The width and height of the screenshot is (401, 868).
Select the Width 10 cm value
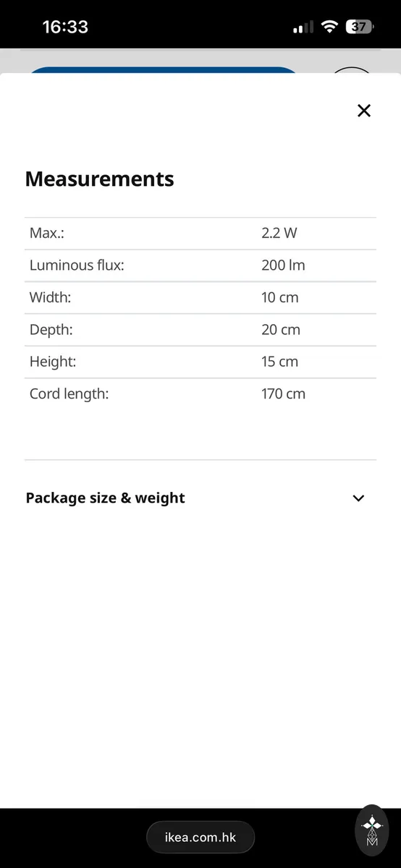pyautogui.click(x=279, y=297)
